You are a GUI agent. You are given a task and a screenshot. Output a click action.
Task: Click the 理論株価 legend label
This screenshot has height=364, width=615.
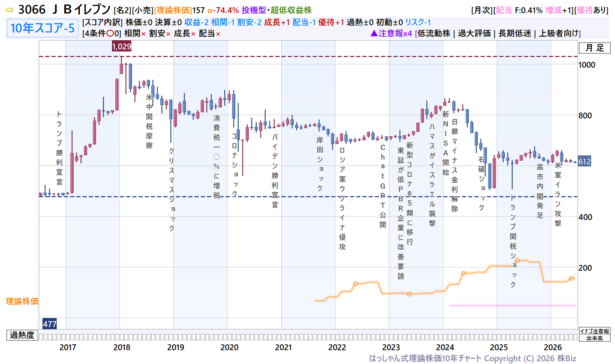[x=22, y=301]
